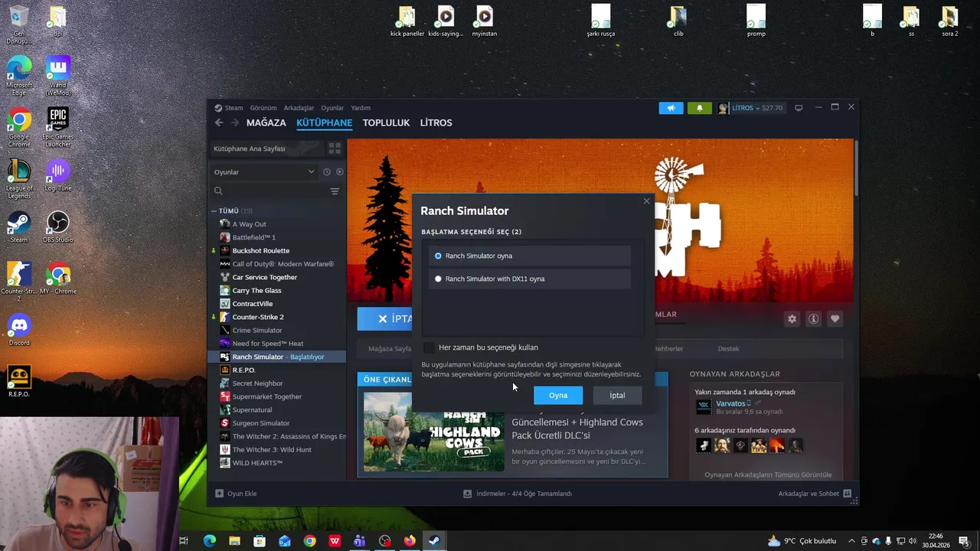Screen dimensions: 980x551
Task: Click the İptal button in the dialog
Action: (x=617, y=395)
